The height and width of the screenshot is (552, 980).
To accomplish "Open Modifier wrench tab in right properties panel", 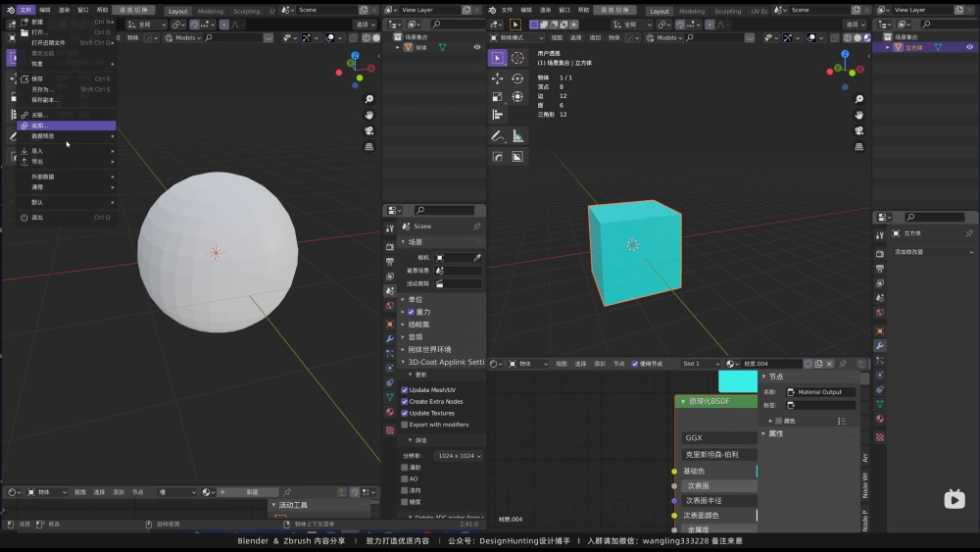I will pos(880,346).
